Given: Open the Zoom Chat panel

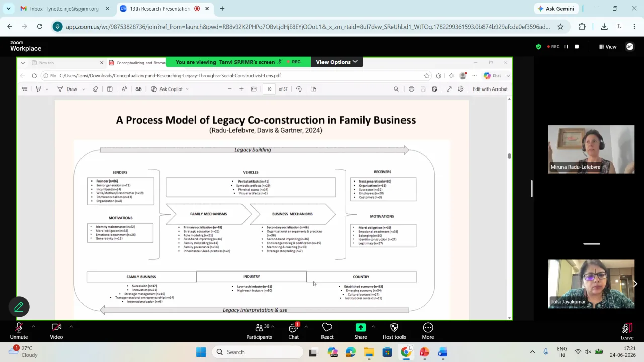Looking at the screenshot, I should [x=293, y=331].
